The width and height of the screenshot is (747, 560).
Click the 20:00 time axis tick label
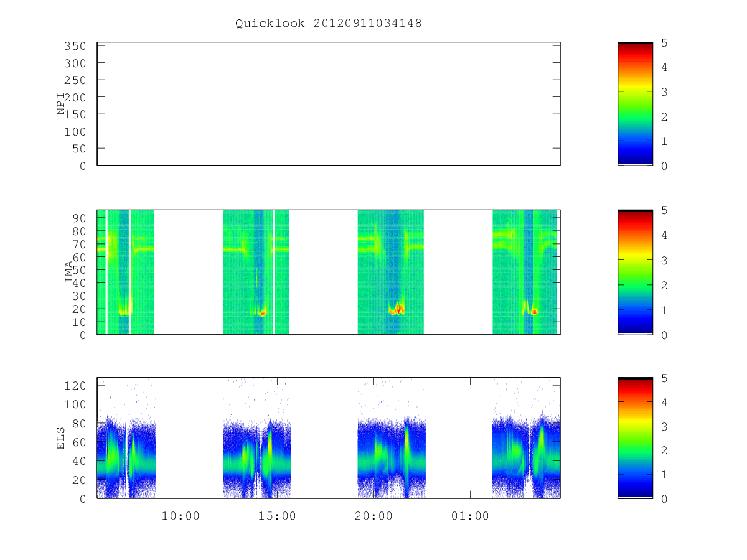pyautogui.click(x=374, y=516)
